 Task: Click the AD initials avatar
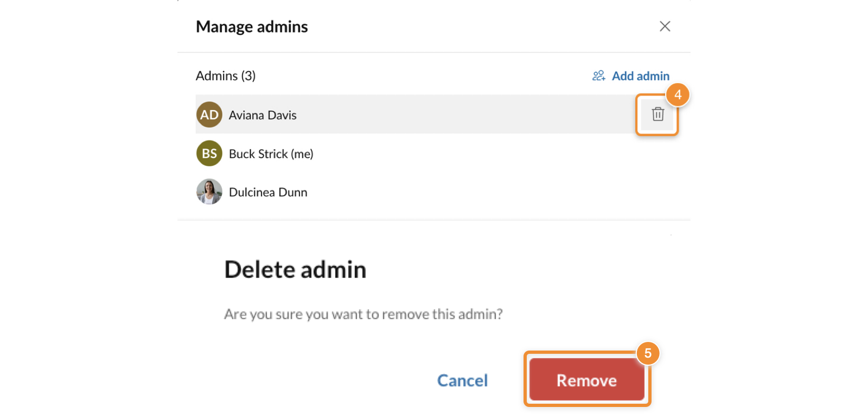coord(209,114)
